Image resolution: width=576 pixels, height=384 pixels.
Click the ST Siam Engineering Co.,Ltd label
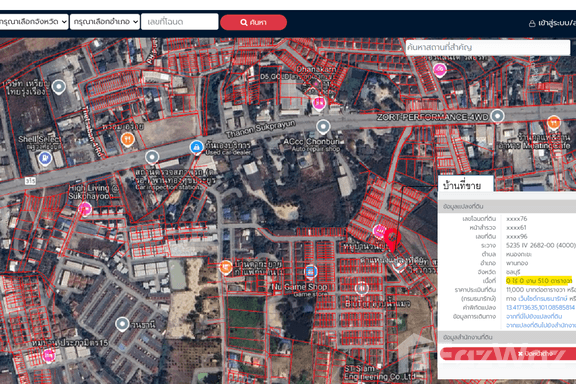pos(379,372)
